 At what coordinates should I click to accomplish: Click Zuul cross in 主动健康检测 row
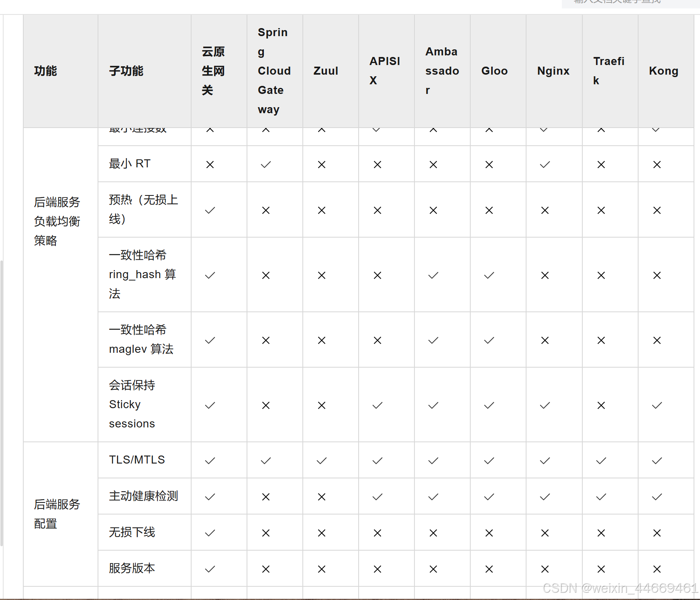click(x=322, y=497)
